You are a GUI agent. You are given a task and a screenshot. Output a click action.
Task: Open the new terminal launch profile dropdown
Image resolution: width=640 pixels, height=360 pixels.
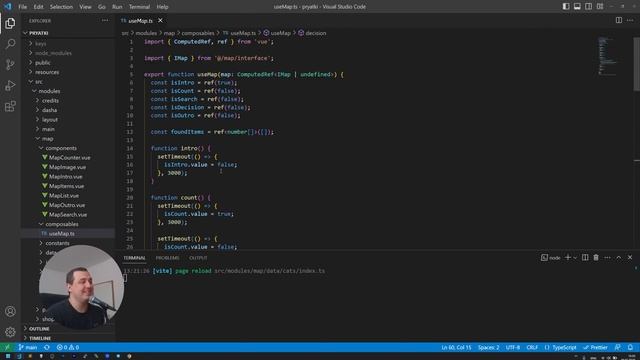click(x=575, y=258)
